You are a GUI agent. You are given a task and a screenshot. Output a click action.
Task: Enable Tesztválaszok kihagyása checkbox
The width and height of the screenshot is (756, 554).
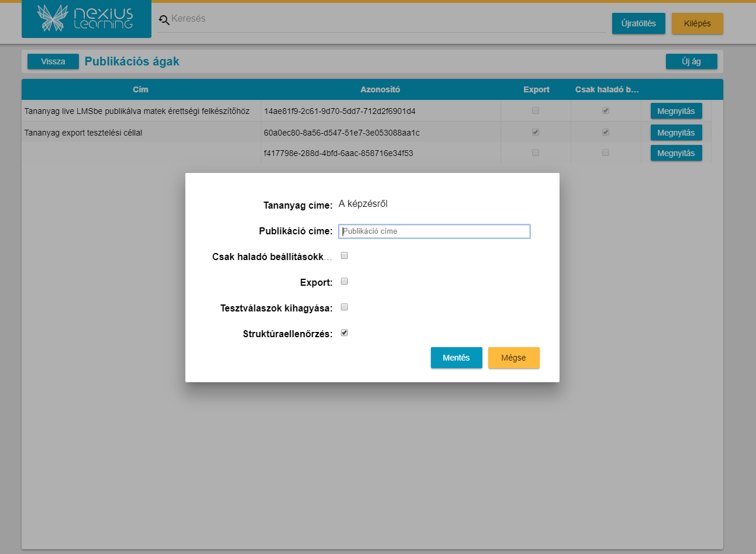[x=344, y=307]
